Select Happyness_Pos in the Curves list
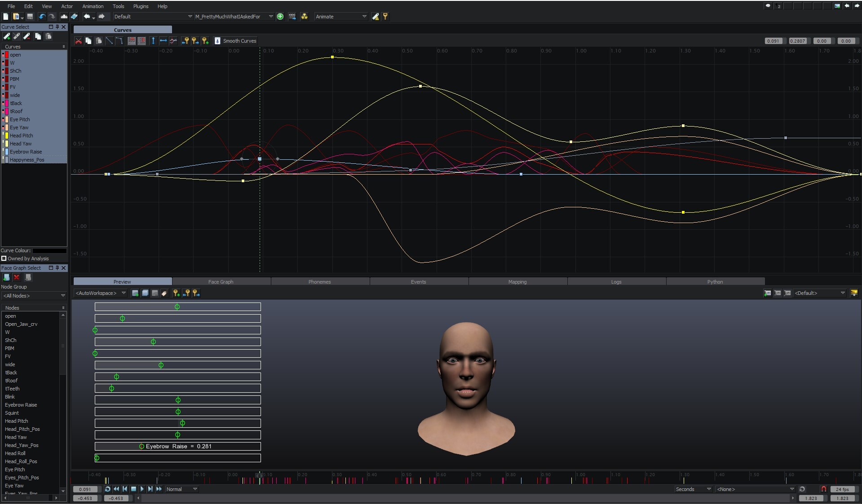 click(x=28, y=159)
